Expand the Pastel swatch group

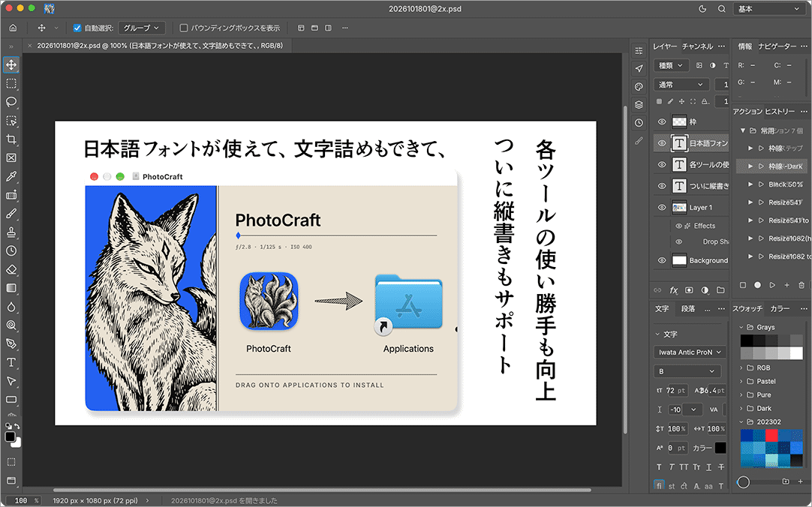[741, 381]
